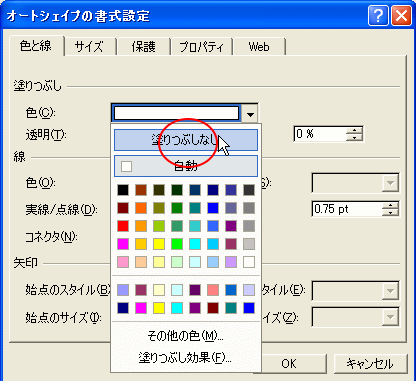The image size is (416, 381).
Task: Switch to the サイズ tab
Action: pos(89,47)
